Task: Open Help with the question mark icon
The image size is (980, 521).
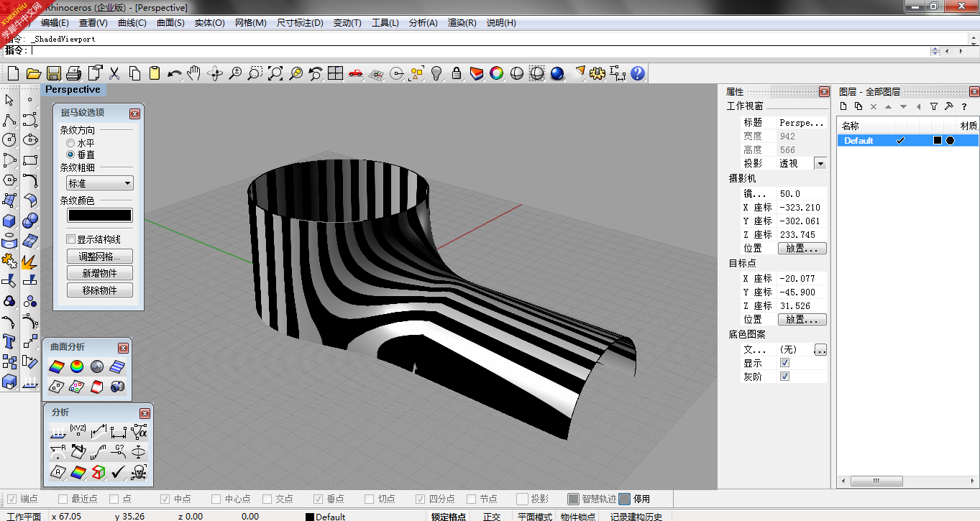Action: [638, 73]
